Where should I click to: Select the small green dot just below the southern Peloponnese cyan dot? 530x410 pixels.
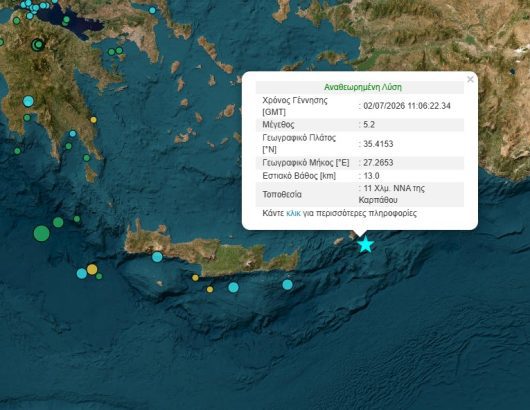pos(69,146)
